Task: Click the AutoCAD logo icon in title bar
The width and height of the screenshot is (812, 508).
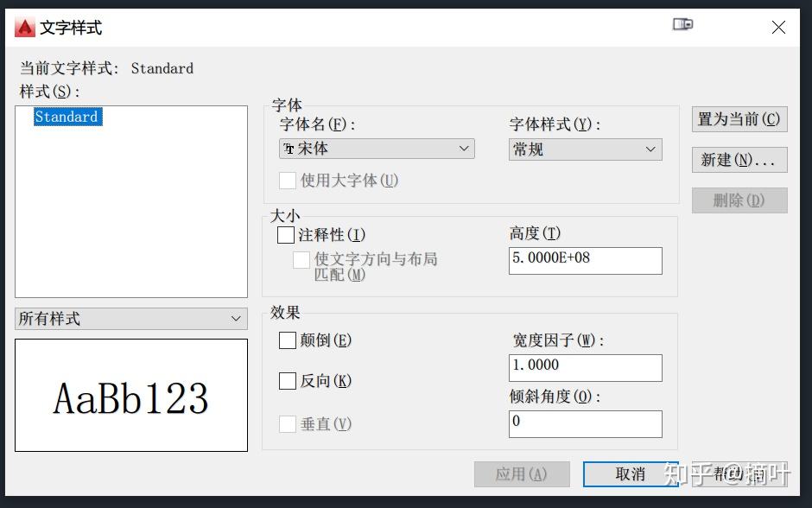Action: [x=24, y=28]
